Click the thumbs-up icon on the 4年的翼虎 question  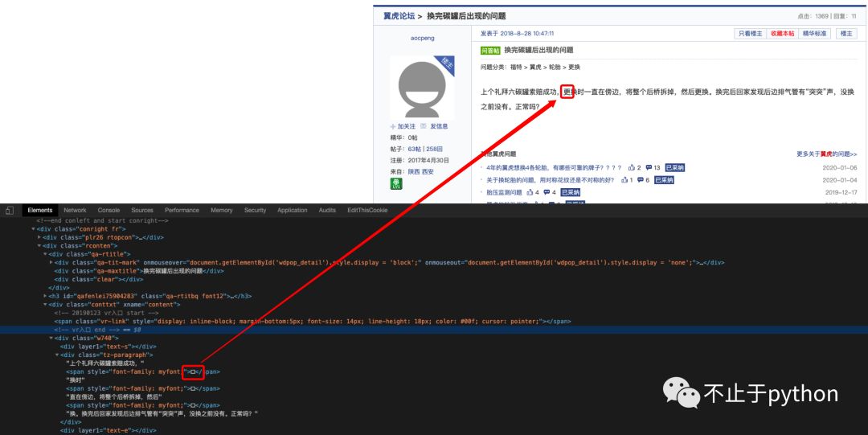pyautogui.click(x=632, y=168)
